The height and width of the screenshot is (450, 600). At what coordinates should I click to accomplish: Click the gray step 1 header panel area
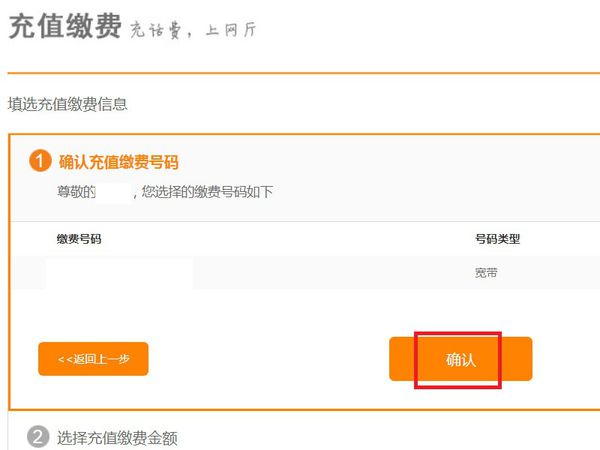pos(305,178)
